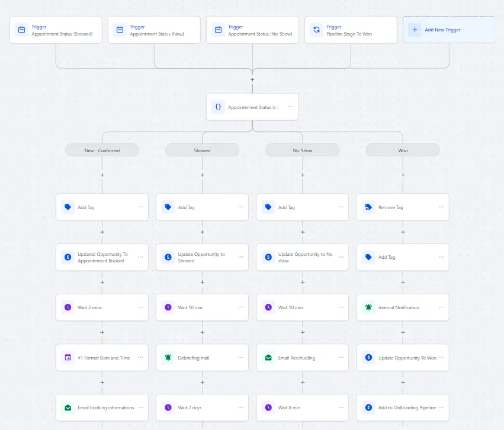The height and width of the screenshot is (430, 504).
Task: Click calendar icon of Appointment Status [New] trigger
Action: tap(120, 30)
